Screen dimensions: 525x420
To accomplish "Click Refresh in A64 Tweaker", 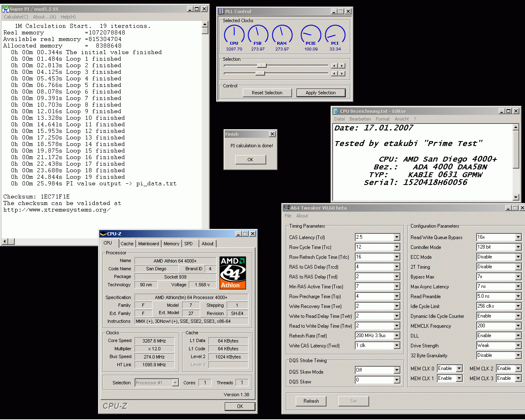I will point(311,401).
